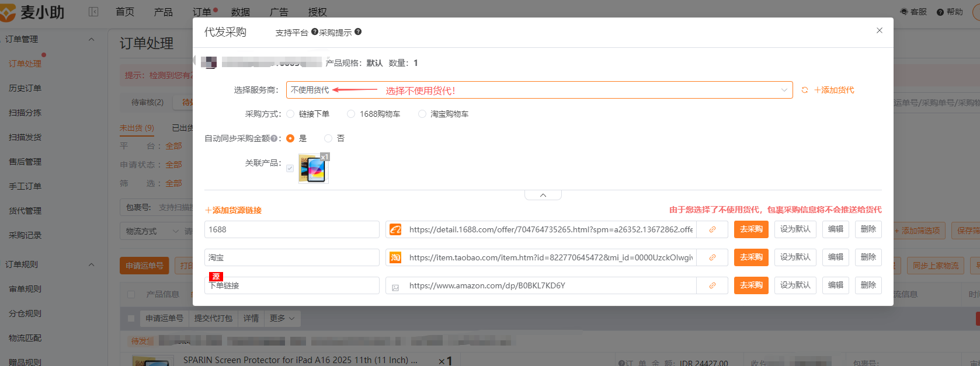Screen dimensions: 980x366
Task: Open 货代管理 in sidebar
Action: 25,211
